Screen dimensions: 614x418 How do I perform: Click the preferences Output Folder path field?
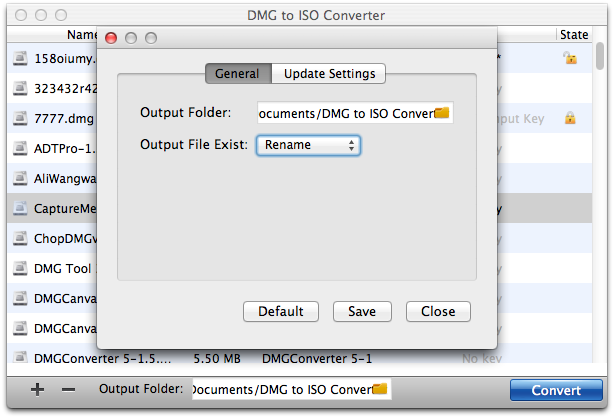pos(345,113)
